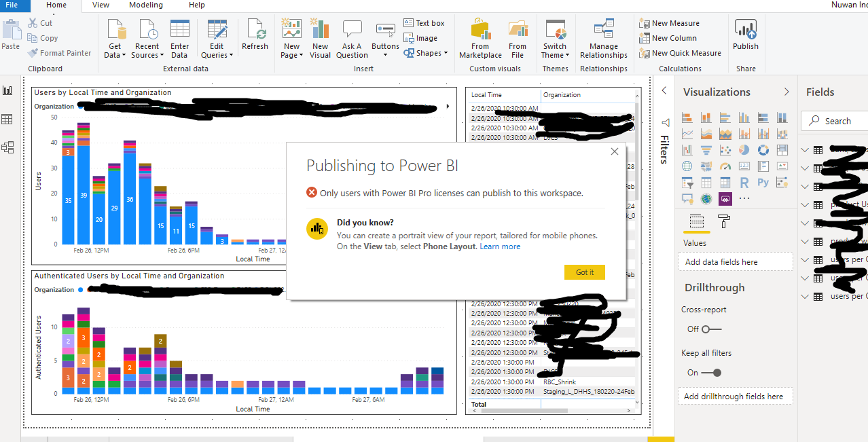Image resolution: width=868 pixels, height=442 pixels.
Task: Insert a Text box
Action: tap(424, 23)
